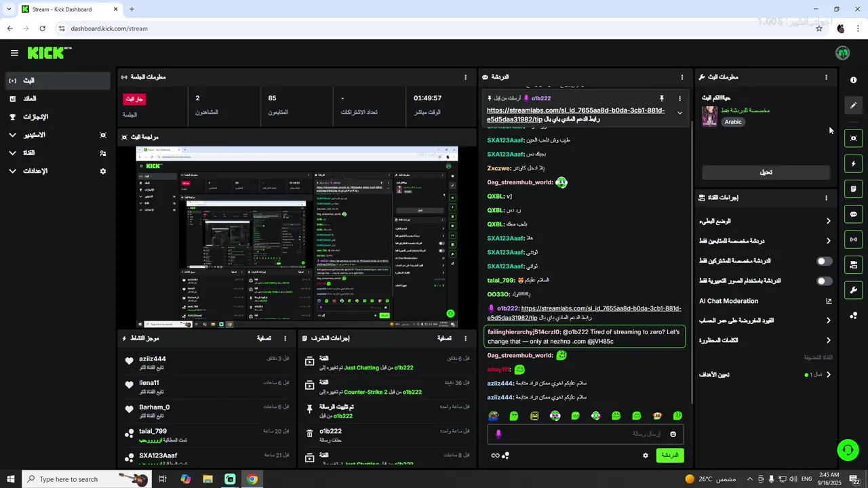Click the channel points dots sidebar icon
868x488 pixels.
pyautogui.click(x=853, y=315)
